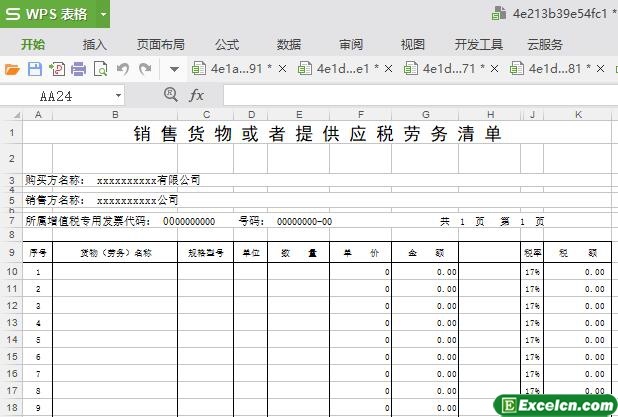The width and height of the screenshot is (618, 417).
Task: Expand the name box dropdown arrow
Action: (118, 96)
